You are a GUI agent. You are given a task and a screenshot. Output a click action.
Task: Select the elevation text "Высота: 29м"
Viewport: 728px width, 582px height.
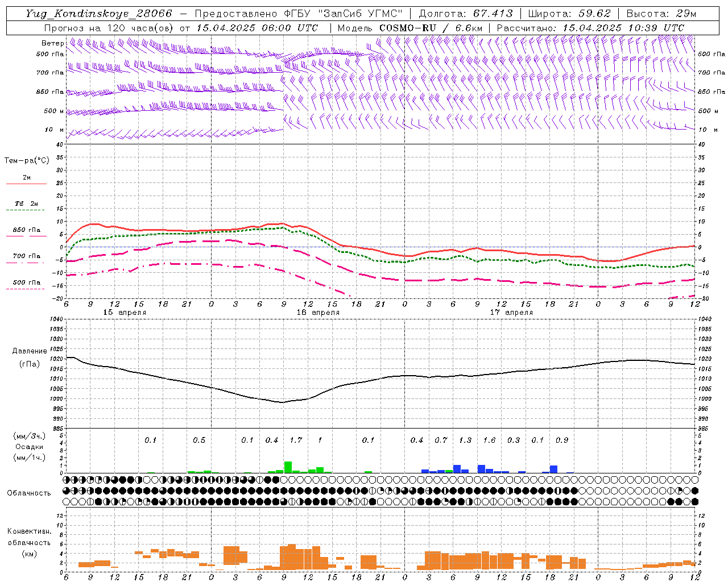pyautogui.click(x=661, y=14)
